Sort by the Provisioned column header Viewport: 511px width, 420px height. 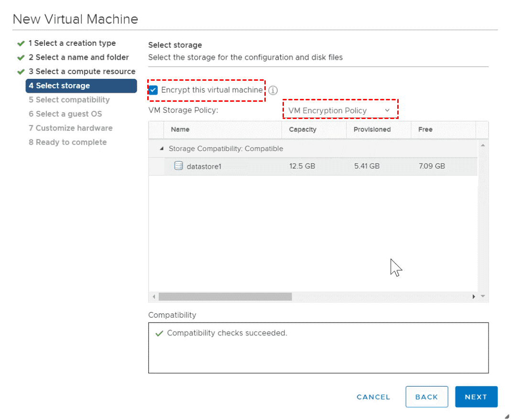[x=372, y=129]
